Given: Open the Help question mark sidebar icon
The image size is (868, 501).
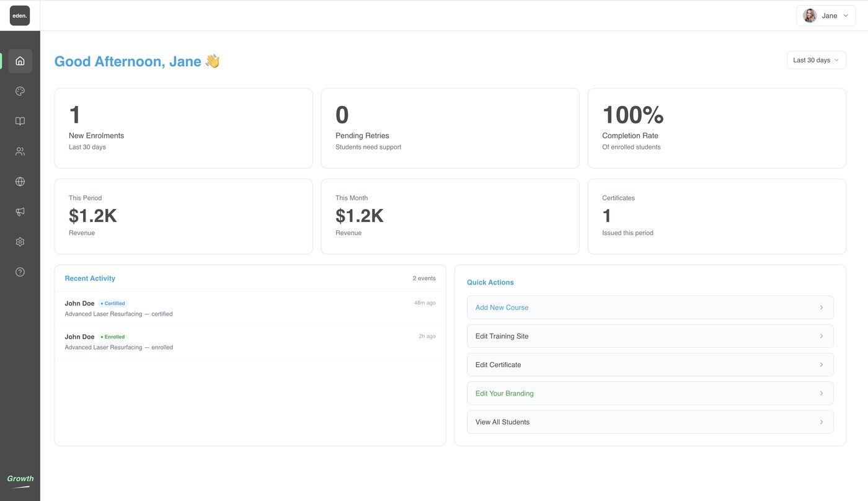Looking at the screenshot, I should pyautogui.click(x=20, y=272).
